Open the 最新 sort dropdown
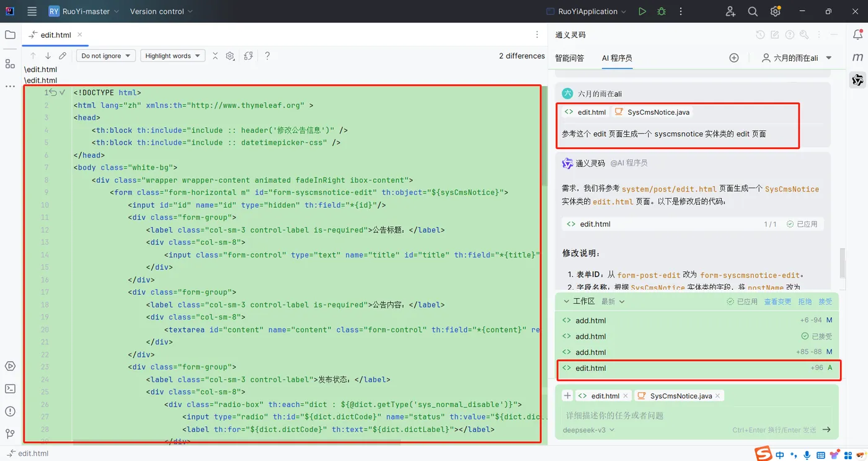The height and width of the screenshot is (461, 868). (613, 302)
